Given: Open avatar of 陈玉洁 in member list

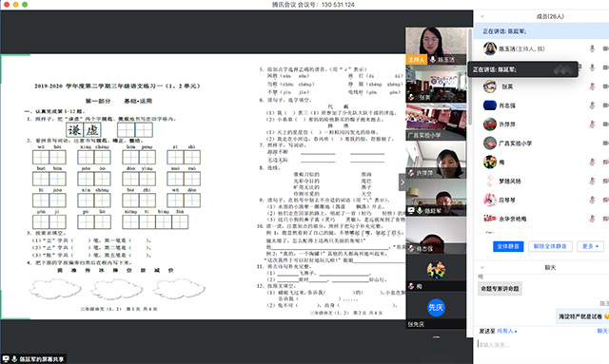Looking at the screenshot, I should click(490, 48).
